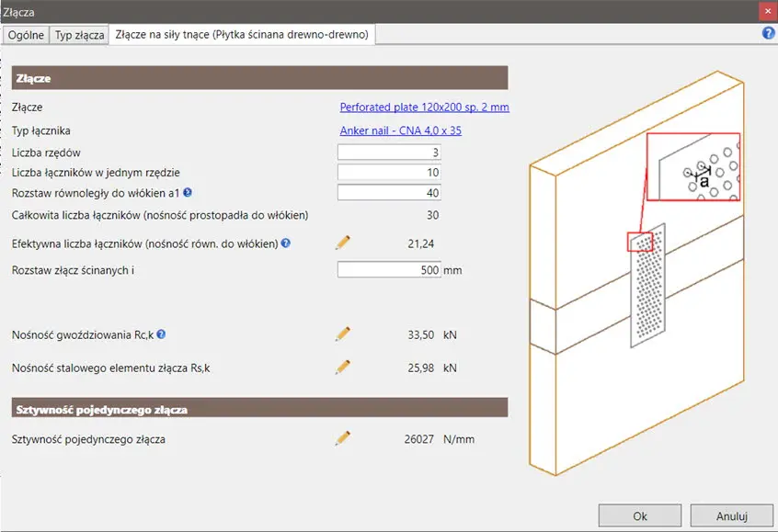Open Perforated plate 120x200 sp. 2 mm link
Image resolution: width=778 pixels, height=532 pixels.
coord(424,108)
